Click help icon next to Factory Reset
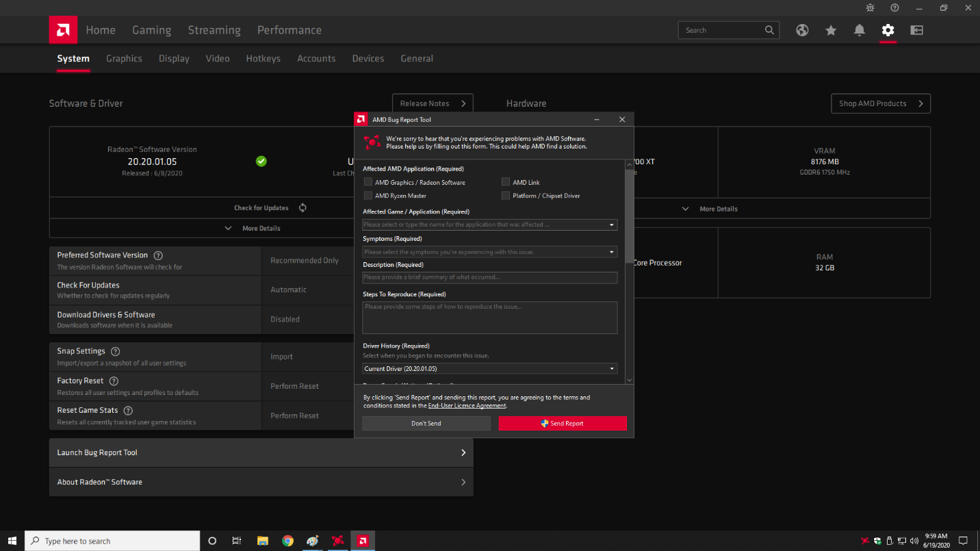The height and width of the screenshot is (551, 980). point(114,381)
